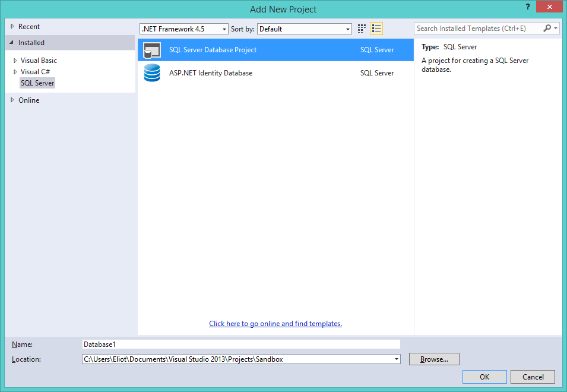Expand the Visual C# node
The height and width of the screenshot is (392, 567).
15,72
